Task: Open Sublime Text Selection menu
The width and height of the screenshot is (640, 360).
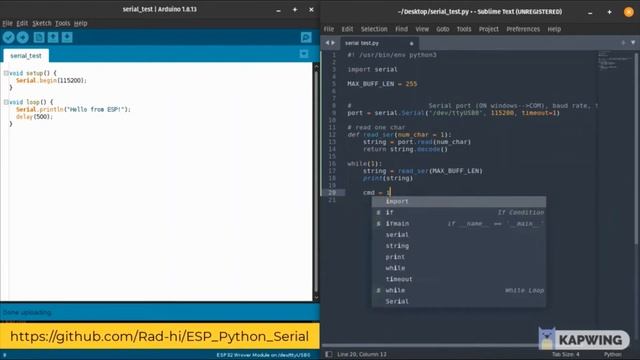Action: pyautogui.click(x=374, y=29)
